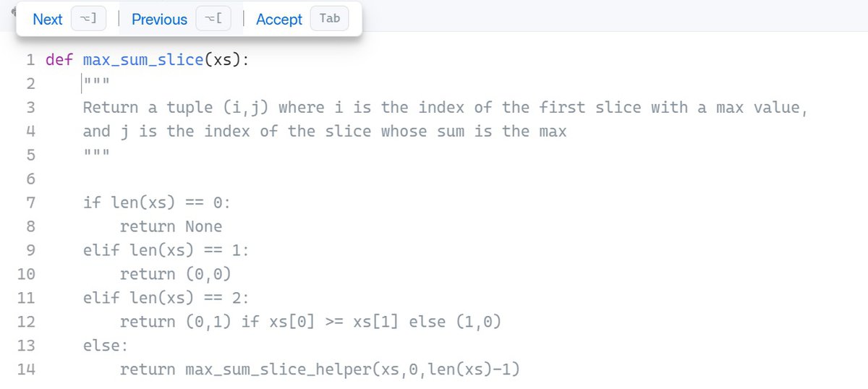Viewport: 868px width, 389px height.
Task: Click the 'return None' statement
Action: pyautogui.click(x=171, y=227)
